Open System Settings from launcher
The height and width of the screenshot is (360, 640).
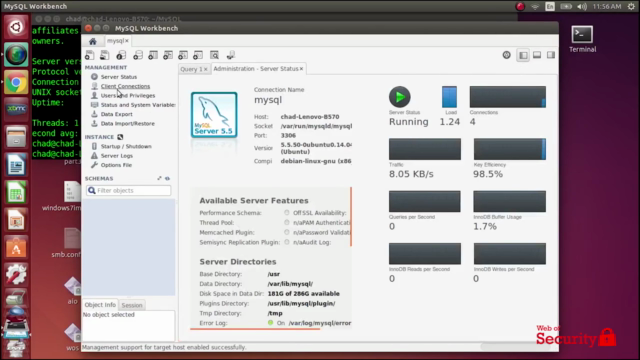point(16,274)
